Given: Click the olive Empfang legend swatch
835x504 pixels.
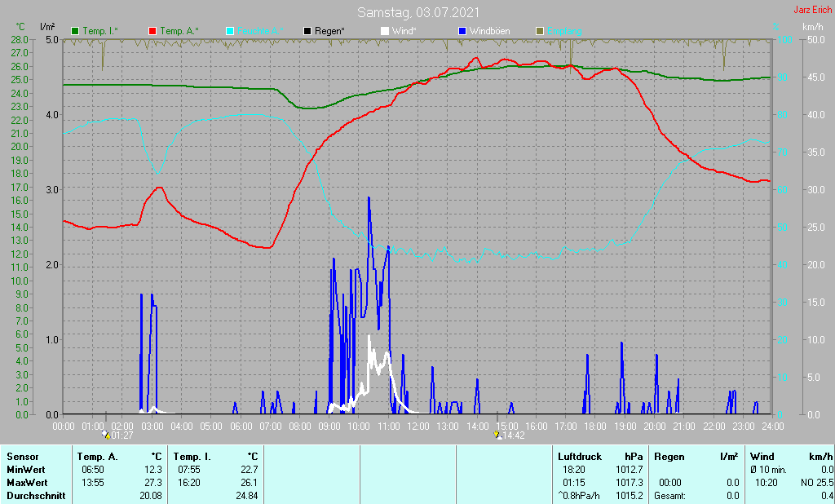Looking at the screenshot, I should 540,31.
